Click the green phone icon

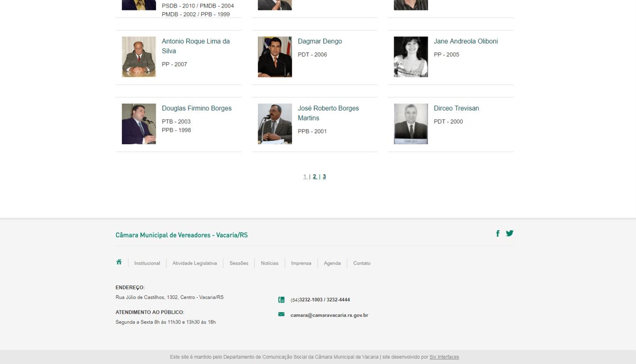tap(282, 300)
